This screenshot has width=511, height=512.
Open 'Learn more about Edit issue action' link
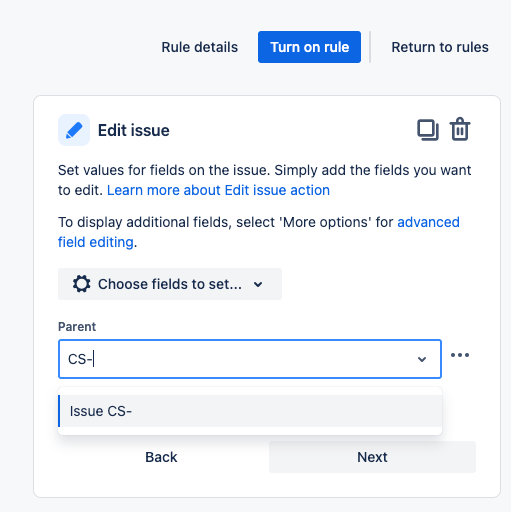point(218,190)
